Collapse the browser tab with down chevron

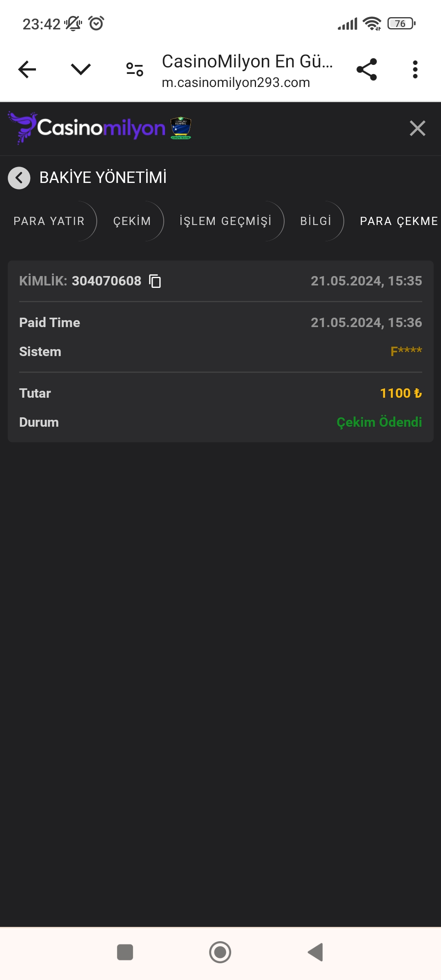pyautogui.click(x=80, y=69)
